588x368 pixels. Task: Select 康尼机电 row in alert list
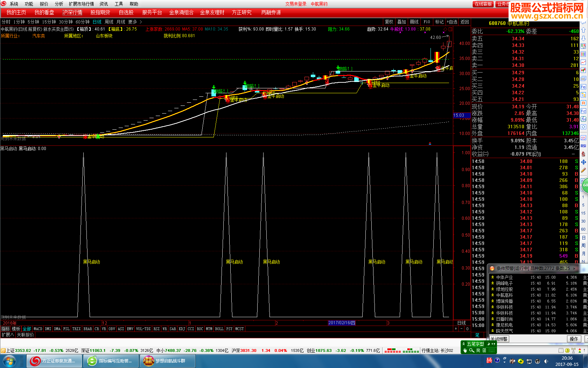click(539, 325)
